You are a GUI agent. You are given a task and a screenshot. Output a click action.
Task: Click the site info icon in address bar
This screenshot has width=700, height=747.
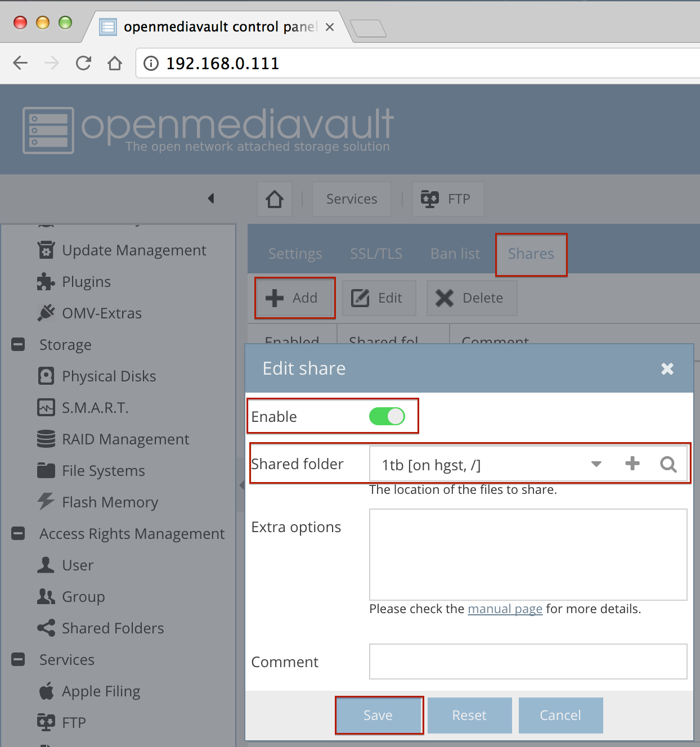click(x=151, y=63)
